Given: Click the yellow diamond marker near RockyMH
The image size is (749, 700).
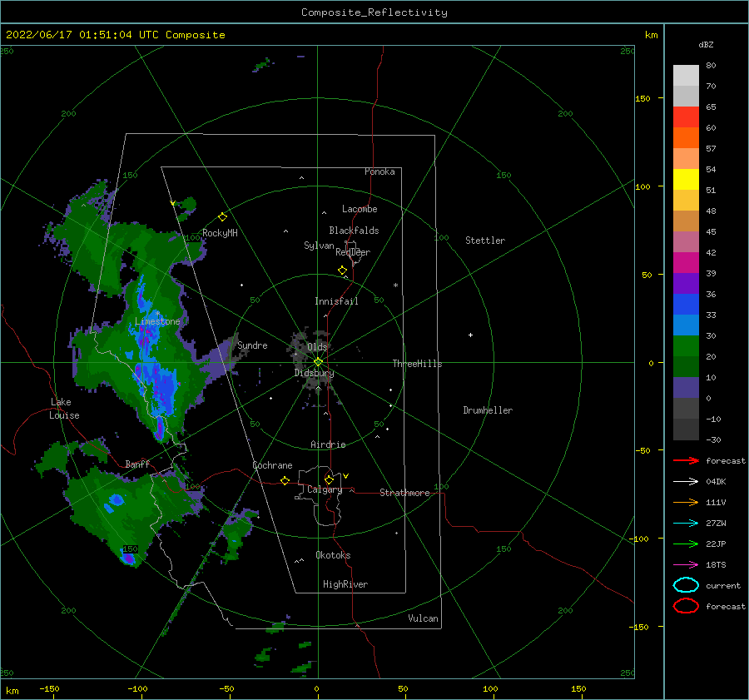Looking at the screenshot, I should coord(222,217).
